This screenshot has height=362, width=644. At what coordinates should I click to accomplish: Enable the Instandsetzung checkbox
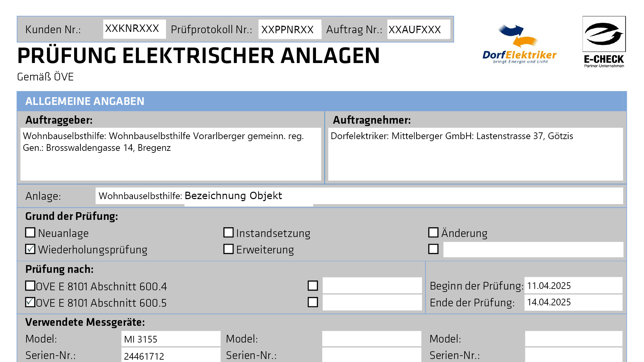click(228, 232)
